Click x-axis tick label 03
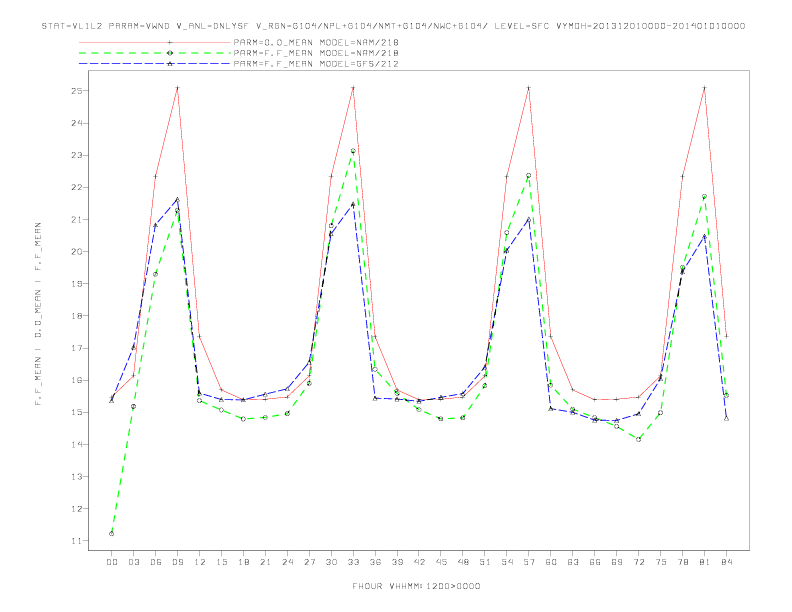 tap(133, 562)
